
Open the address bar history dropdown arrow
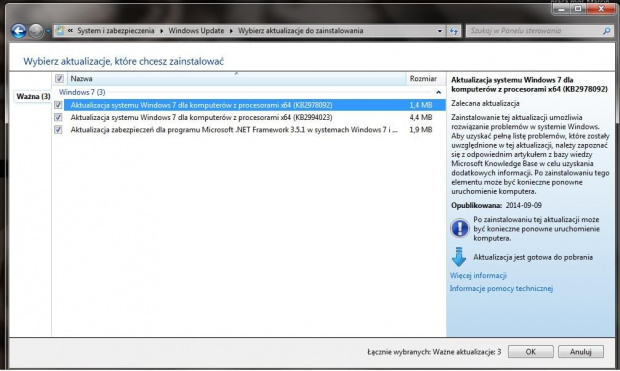(440, 31)
